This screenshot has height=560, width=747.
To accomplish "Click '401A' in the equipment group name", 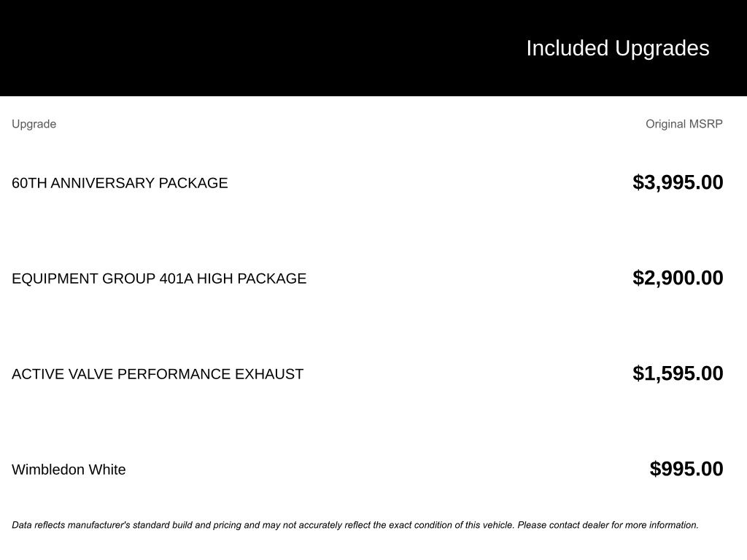I will tap(176, 279).
